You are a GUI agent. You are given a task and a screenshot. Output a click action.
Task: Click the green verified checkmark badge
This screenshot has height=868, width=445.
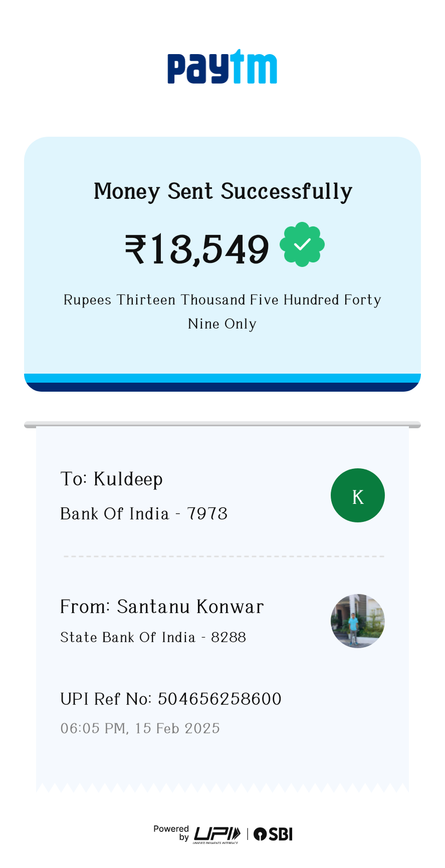pyautogui.click(x=302, y=244)
